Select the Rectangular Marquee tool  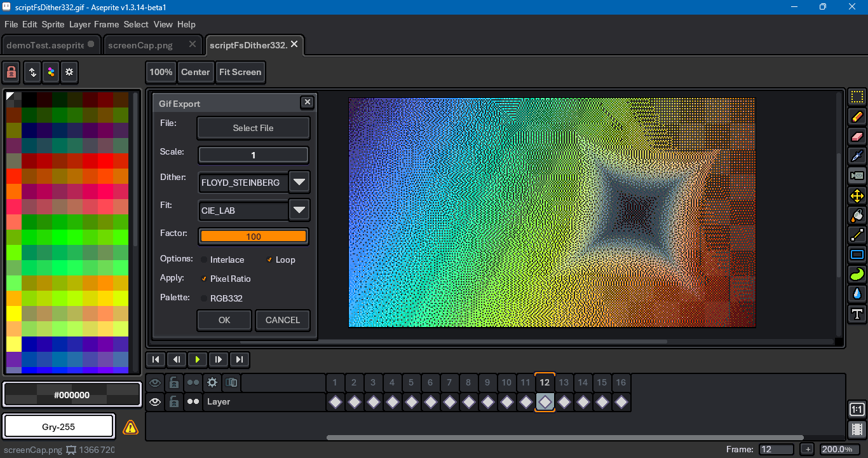(857, 97)
